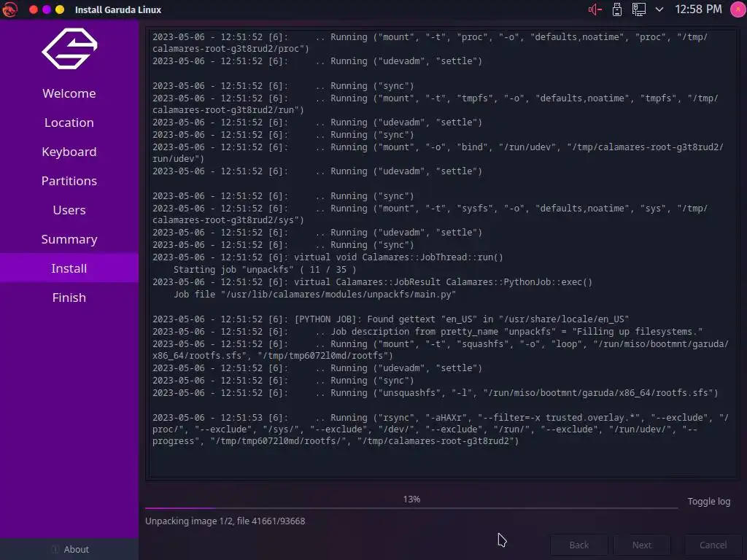Click the pink round user icon
747x560 pixels.
[738, 9]
